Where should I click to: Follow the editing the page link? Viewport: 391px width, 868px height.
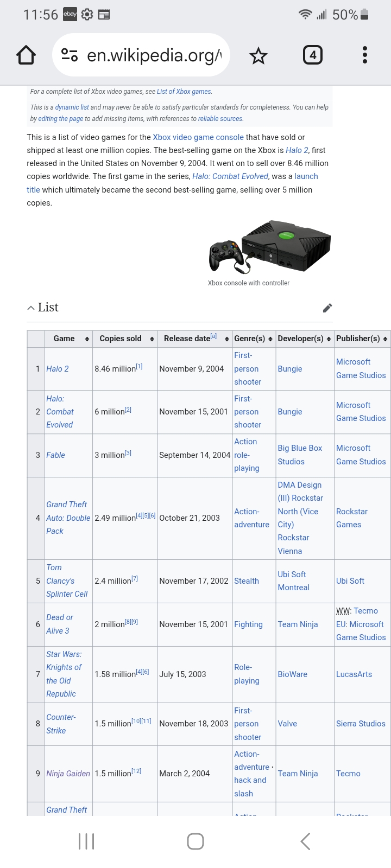pos(61,119)
